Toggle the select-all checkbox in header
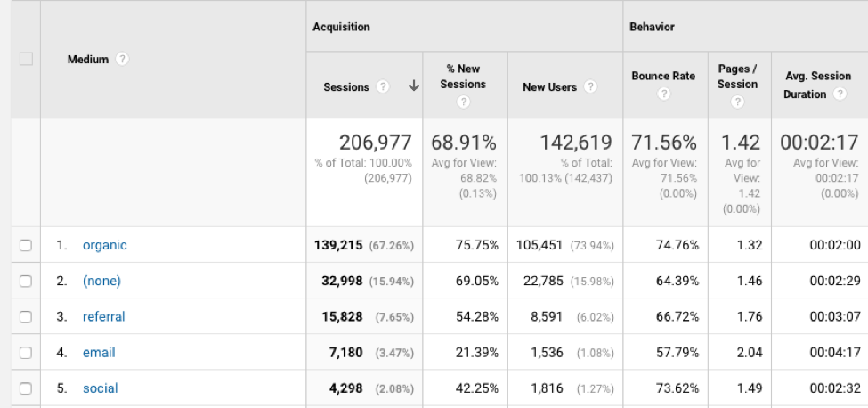Screen dimensions: 868x408 click(x=26, y=60)
